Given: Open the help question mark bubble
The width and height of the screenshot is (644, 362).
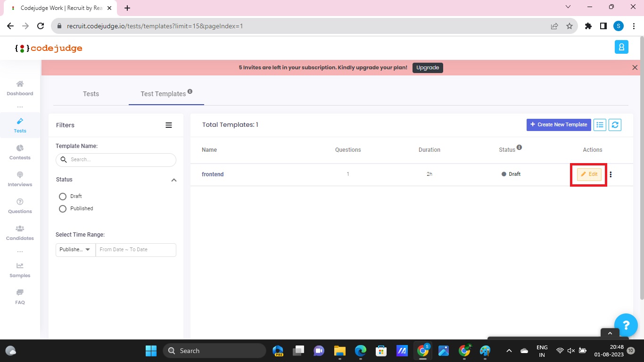Looking at the screenshot, I should click(626, 325).
